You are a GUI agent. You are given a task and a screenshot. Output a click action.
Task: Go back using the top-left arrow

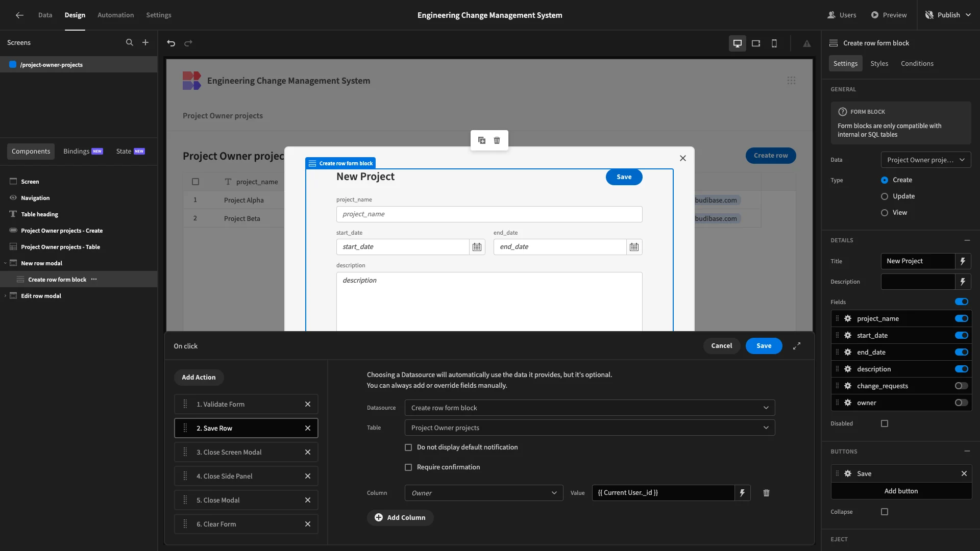coord(19,15)
